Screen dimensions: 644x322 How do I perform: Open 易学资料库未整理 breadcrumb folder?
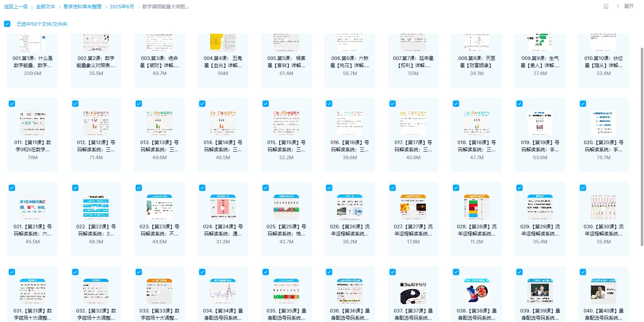click(82, 7)
